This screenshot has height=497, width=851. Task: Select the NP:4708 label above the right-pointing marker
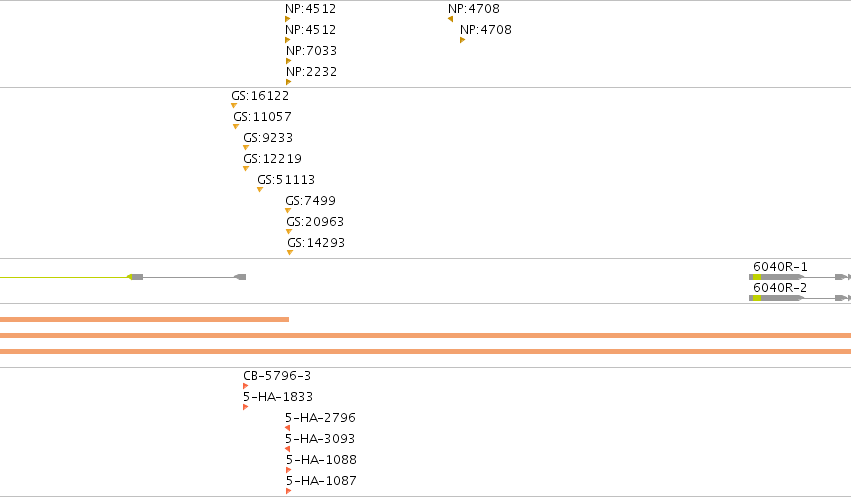point(486,30)
